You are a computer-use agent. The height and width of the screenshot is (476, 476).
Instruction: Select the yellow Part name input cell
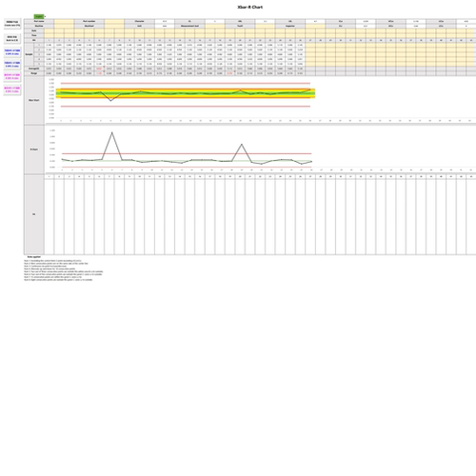(x=64, y=21)
